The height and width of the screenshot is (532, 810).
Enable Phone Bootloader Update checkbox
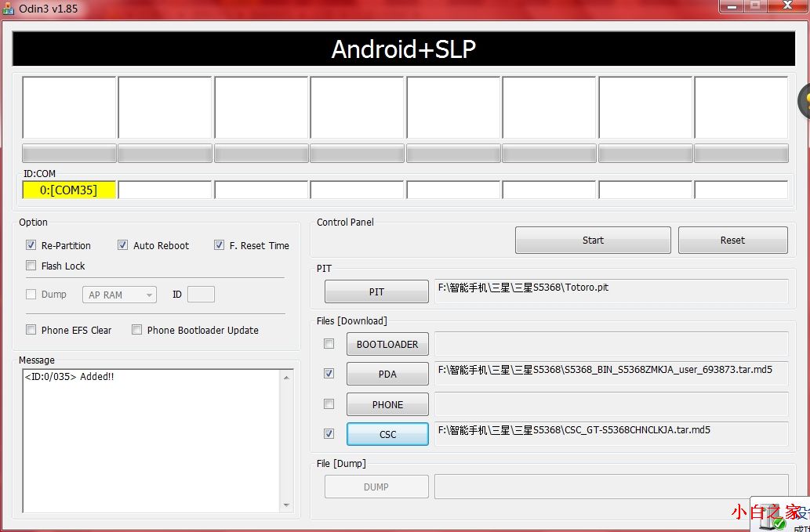(136, 330)
